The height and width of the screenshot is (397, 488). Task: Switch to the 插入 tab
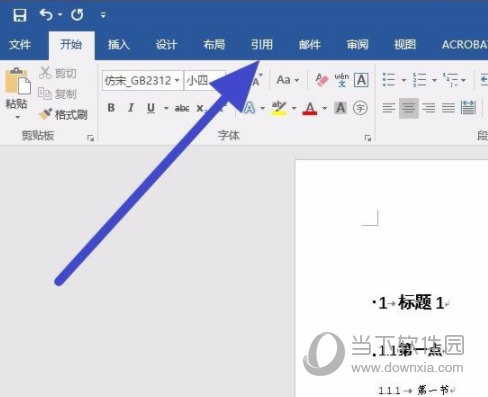tap(119, 44)
